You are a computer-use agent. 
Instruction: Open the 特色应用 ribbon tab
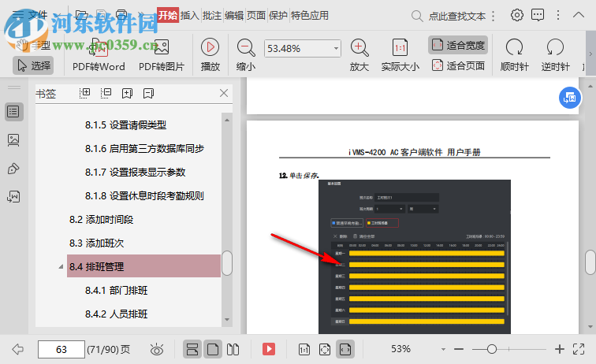tap(310, 16)
